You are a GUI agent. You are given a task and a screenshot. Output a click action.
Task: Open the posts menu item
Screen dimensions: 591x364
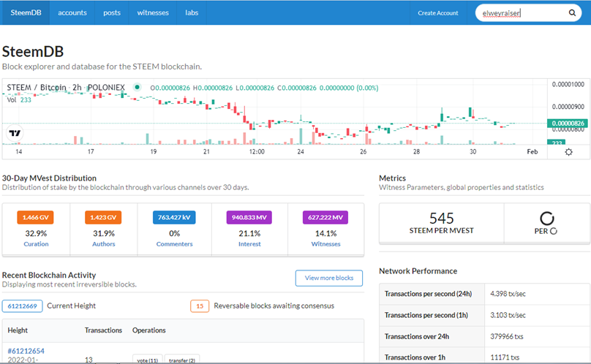tap(112, 12)
